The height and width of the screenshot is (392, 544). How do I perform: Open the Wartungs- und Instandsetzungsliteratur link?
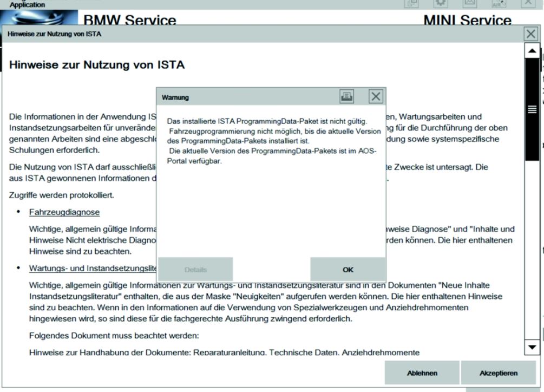[93, 269]
